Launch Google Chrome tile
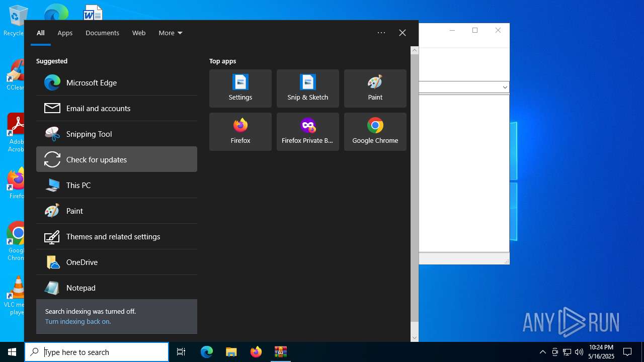Image resolution: width=644 pixels, height=362 pixels. tap(375, 132)
